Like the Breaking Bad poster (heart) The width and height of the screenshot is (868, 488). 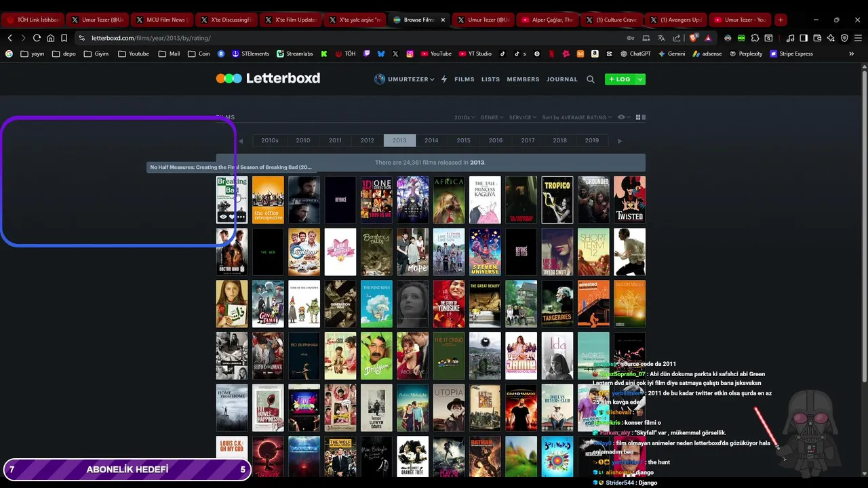tap(232, 217)
